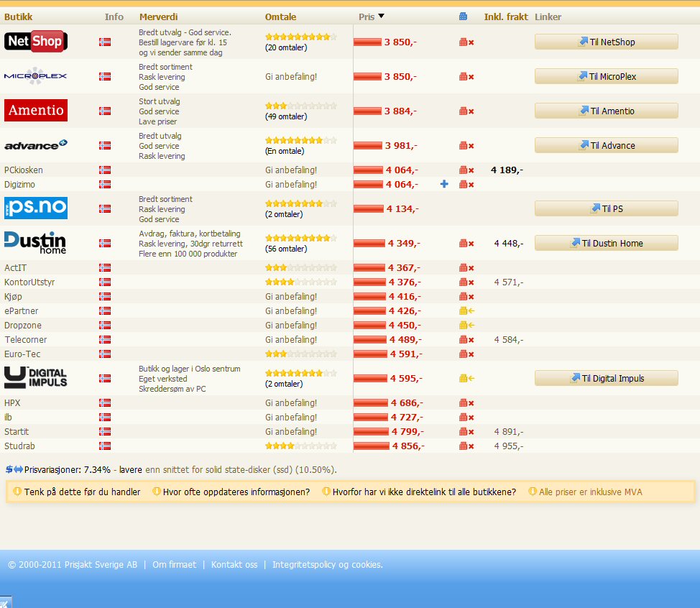The width and height of the screenshot is (700, 608).
Task: Click the Linker column header
Action: [548, 17]
